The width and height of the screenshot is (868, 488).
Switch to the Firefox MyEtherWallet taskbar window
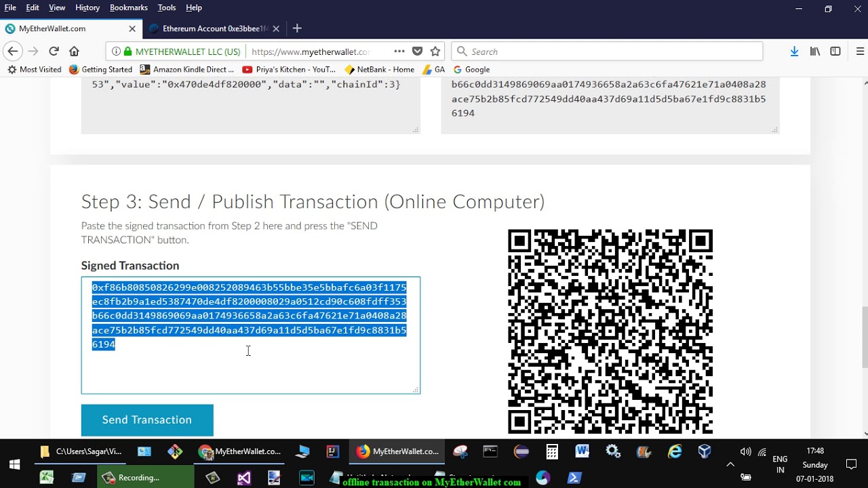pos(398,451)
